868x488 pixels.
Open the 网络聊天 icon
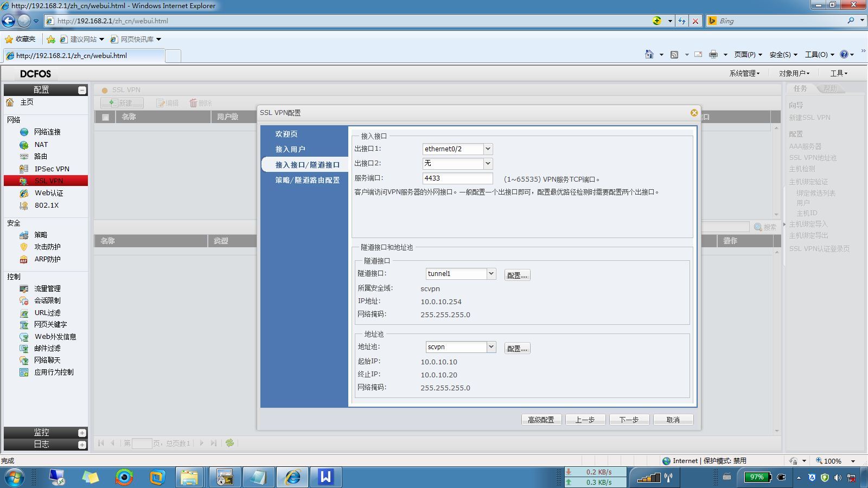[x=24, y=361]
